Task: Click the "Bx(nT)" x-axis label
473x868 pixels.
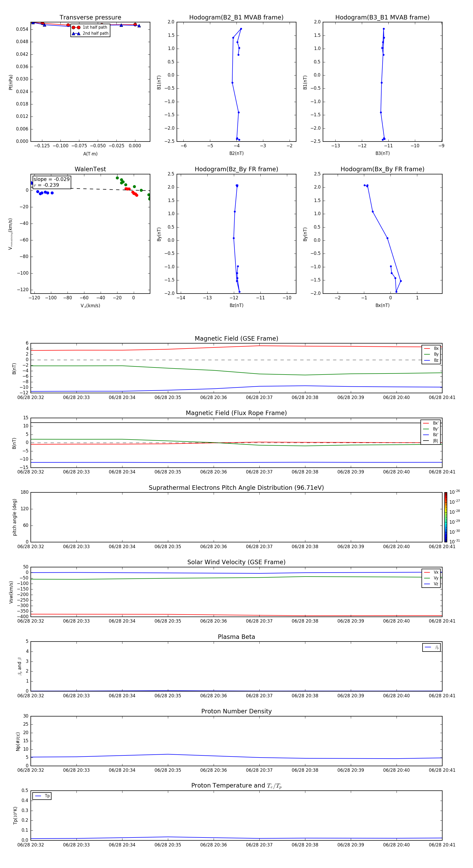Action: click(382, 305)
